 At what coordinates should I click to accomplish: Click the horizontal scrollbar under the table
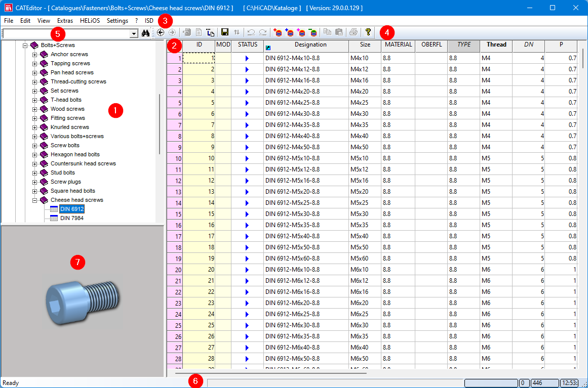(x=270, y=373)
